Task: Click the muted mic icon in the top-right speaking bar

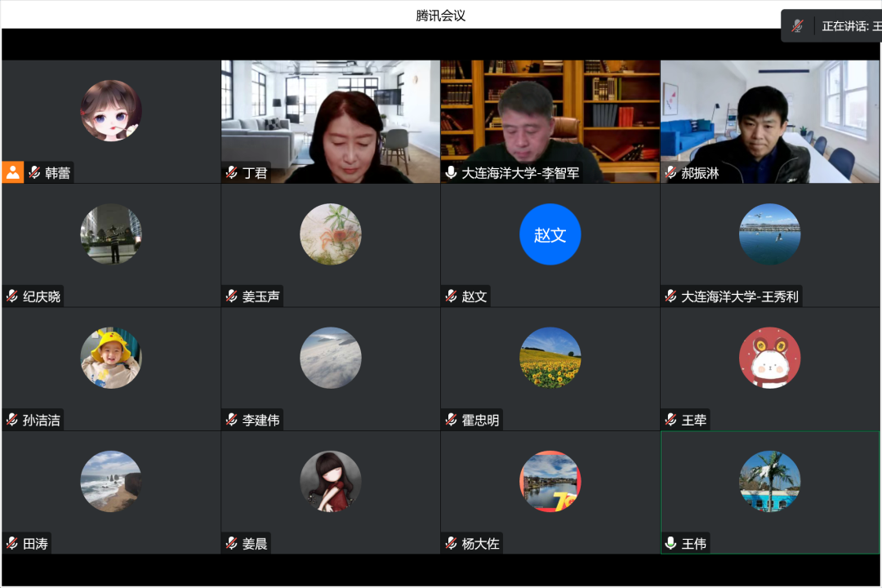Action: click(x=797, y=26)
